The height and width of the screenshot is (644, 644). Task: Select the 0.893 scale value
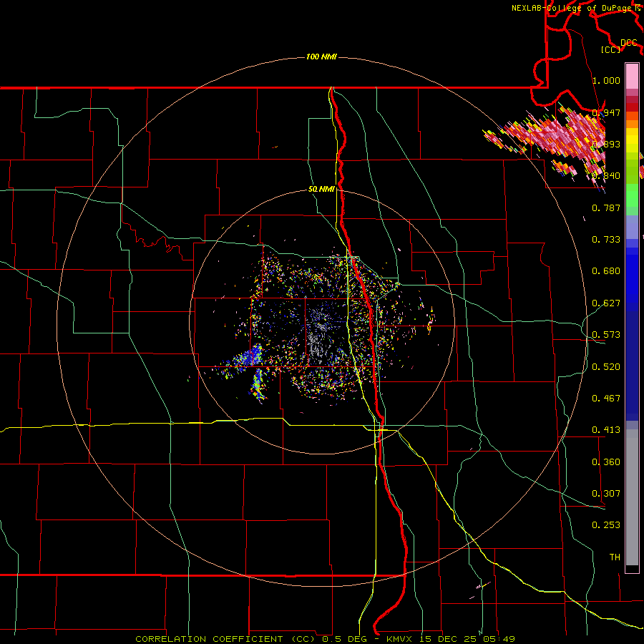(606, 144)
